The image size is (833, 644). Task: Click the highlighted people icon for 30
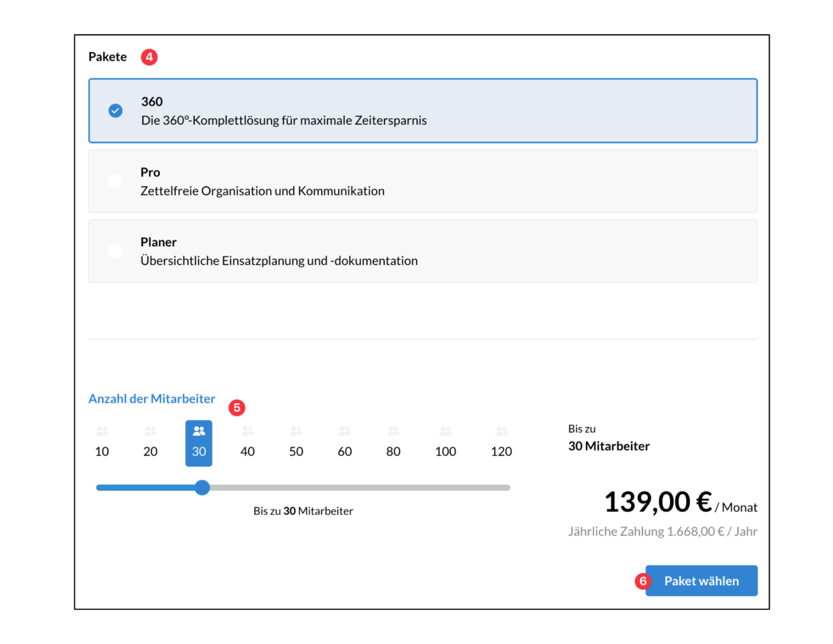[x=199, y=431]
